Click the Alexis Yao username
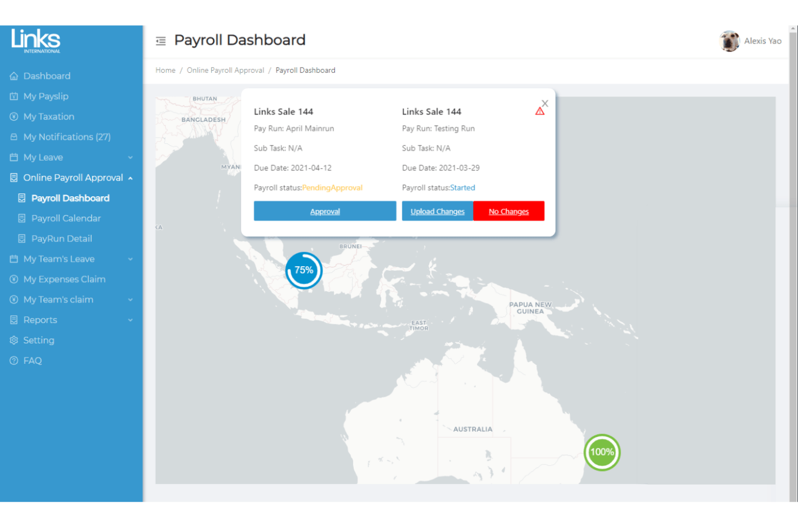 tap(763, 41)
